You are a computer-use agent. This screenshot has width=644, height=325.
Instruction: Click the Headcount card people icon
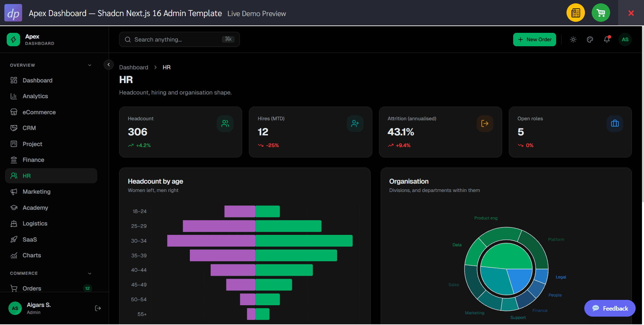point(225,124)
